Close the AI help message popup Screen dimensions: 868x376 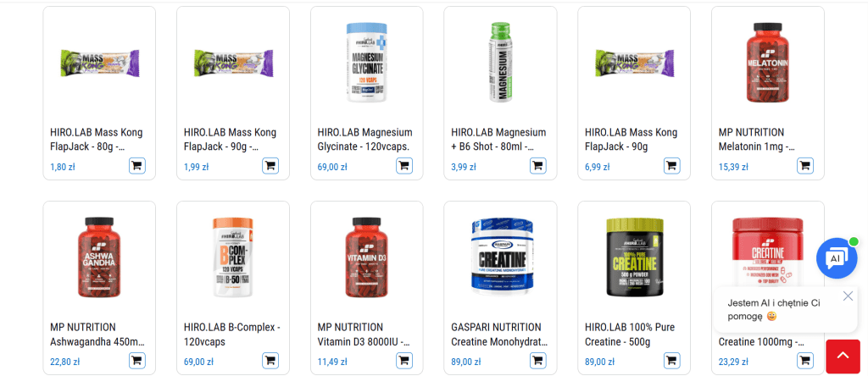click(x=848, y=296)
